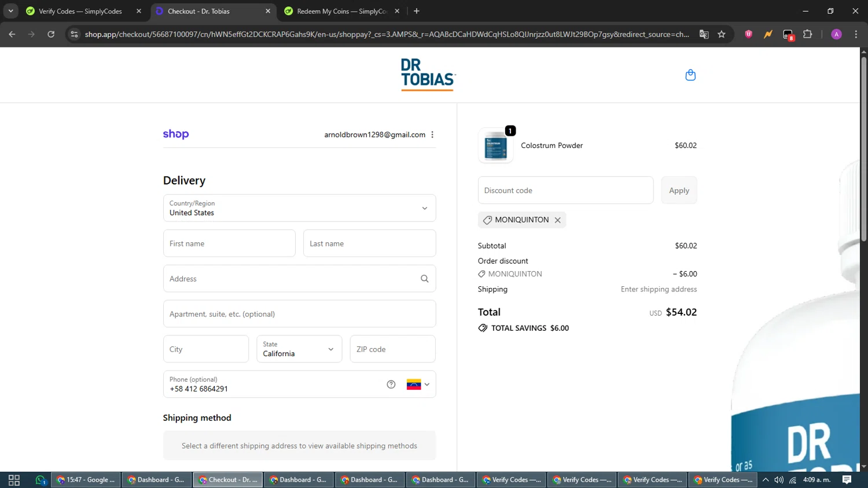Go back to previous page

click(x=12, y=34)
